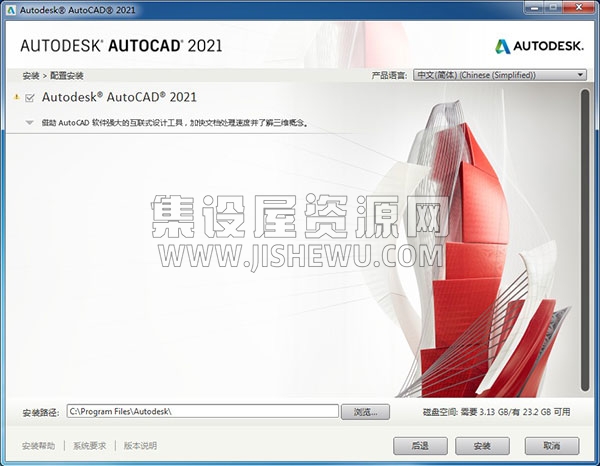Click the Autodesk logo at top right
Image resolution: width=600 pixels, height=466 pixels.
(540, 46)
